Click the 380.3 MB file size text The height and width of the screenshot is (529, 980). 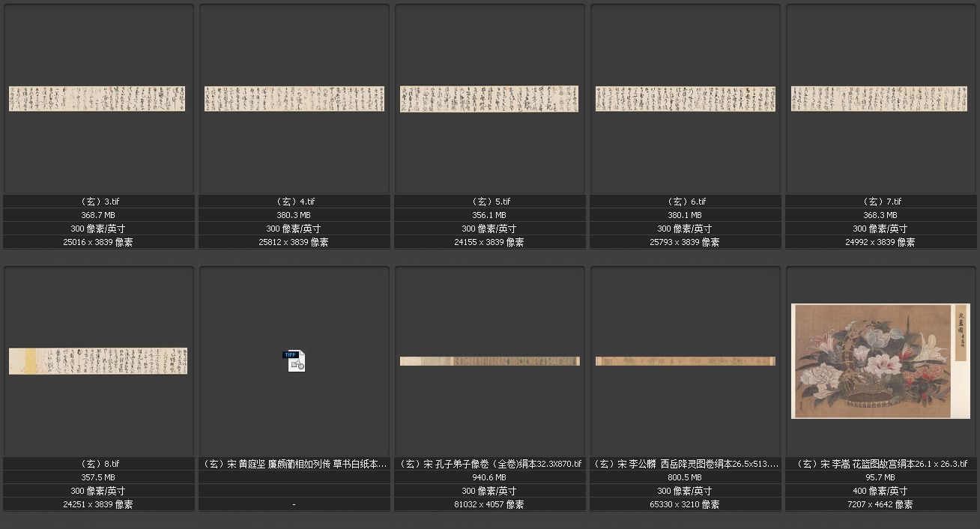pyautogui.click(x=294, y=215)
